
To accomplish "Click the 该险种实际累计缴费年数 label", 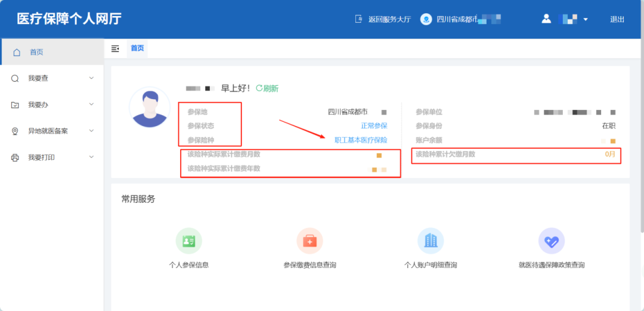I will [224, 169].
